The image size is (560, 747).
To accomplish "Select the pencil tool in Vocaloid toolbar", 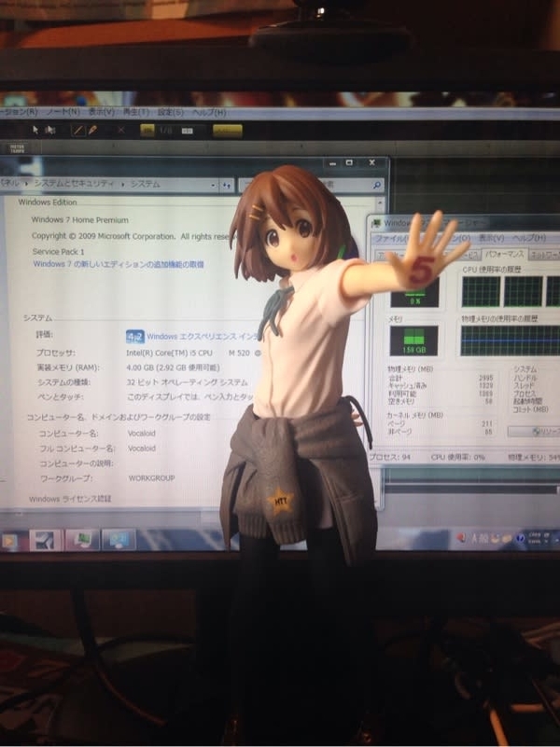I will (92, 130).
